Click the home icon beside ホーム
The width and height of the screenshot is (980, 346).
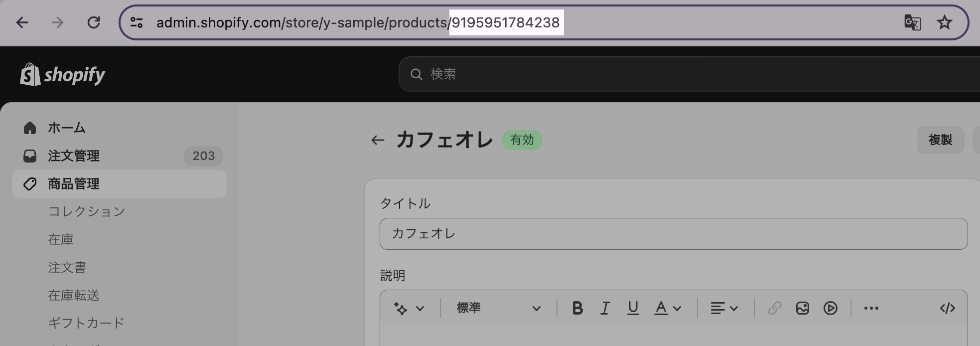(x=30, y=128)
